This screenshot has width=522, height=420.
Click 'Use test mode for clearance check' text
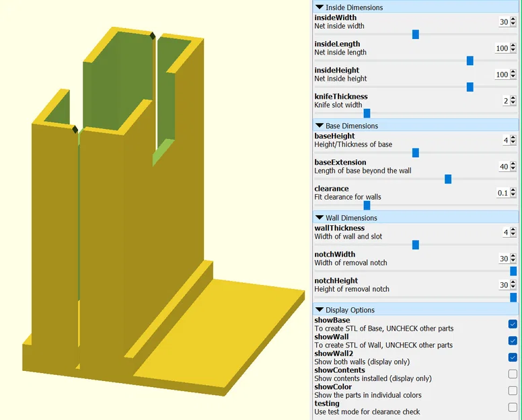pyautogui.click(x=367, y=412)
